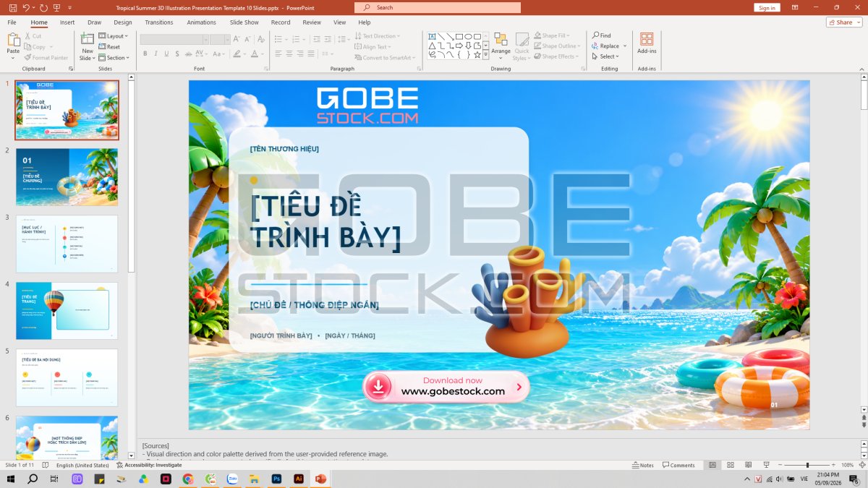Click zoom in plus button
This screenshot has height=488, width=868.
[834, 465]
